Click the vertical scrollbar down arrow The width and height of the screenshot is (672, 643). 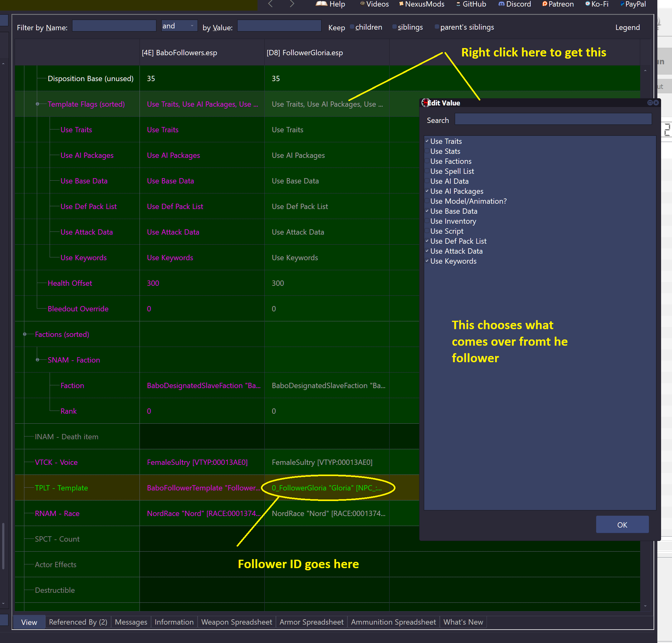click(x=645, y=606)
